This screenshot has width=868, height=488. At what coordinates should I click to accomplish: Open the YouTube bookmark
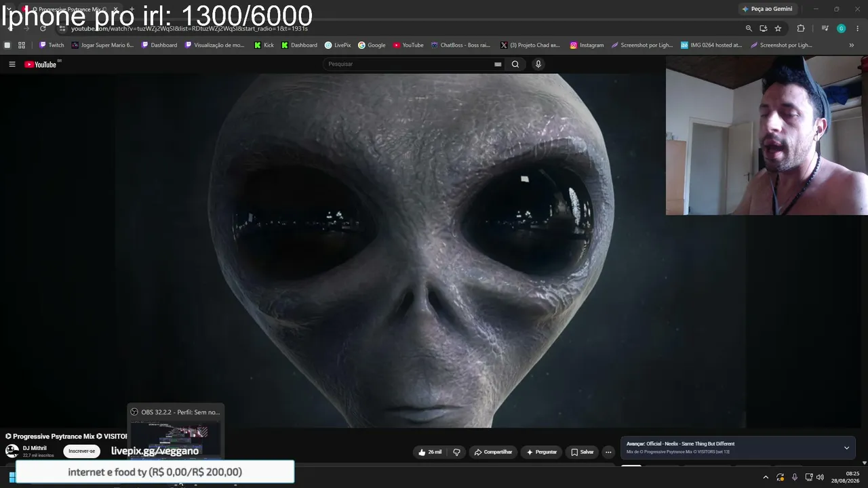click(408, 45)
